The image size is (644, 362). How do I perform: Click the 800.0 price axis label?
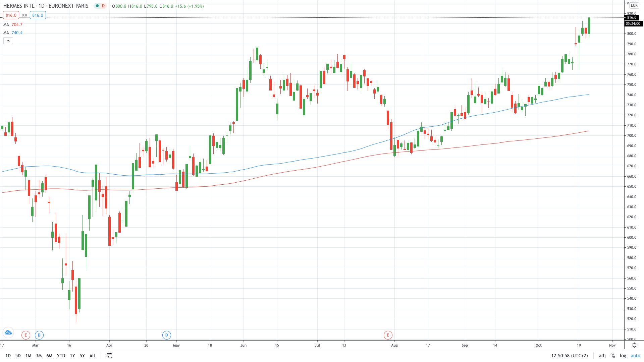tap(632, 34)
